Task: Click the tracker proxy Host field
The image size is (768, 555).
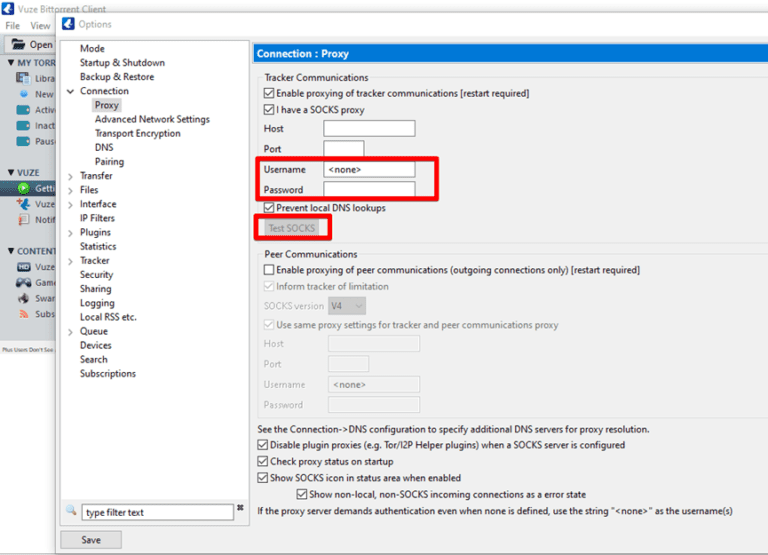Action: tap(369, 128)
